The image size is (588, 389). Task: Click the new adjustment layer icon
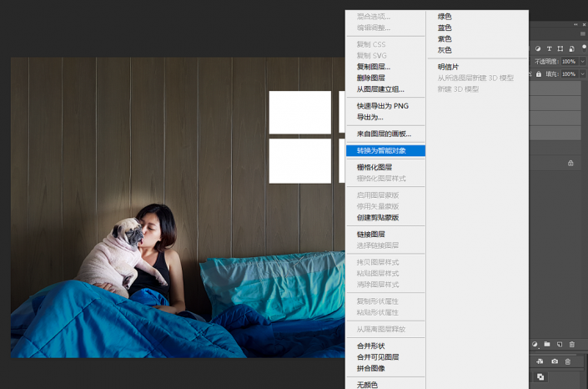coord(536,344)
